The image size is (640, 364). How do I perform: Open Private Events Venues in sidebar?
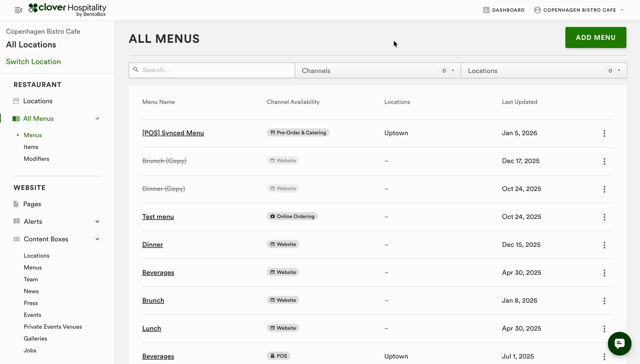pyautogui.click(x=53, y=327)
